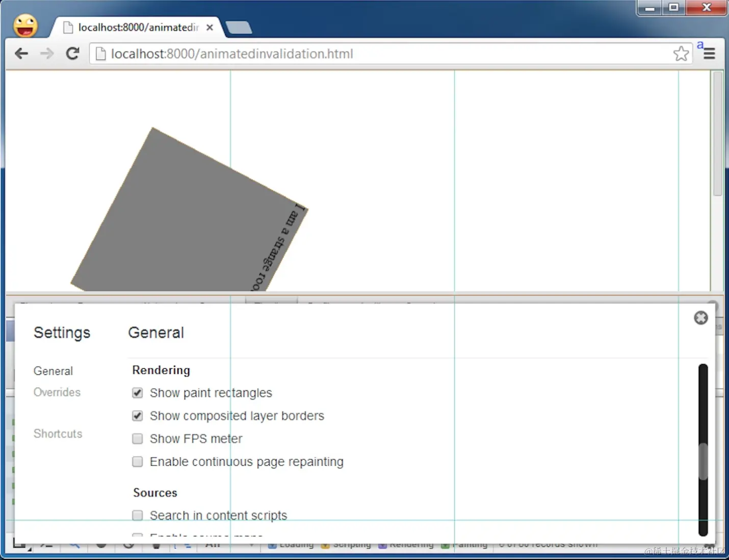
Task: Enable continuous page repainting checkbox
Action: (x=137, y=462)
